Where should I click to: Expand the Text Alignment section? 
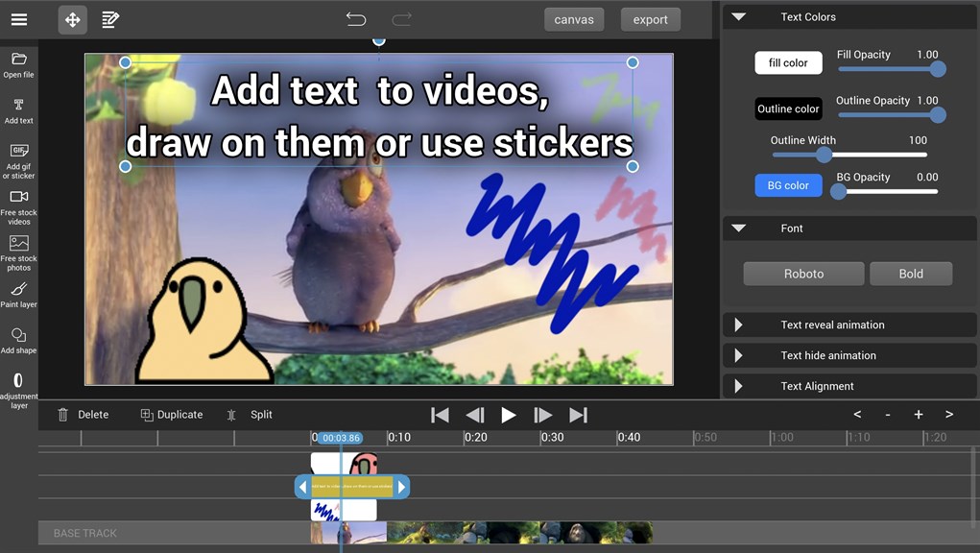(738, 386)
